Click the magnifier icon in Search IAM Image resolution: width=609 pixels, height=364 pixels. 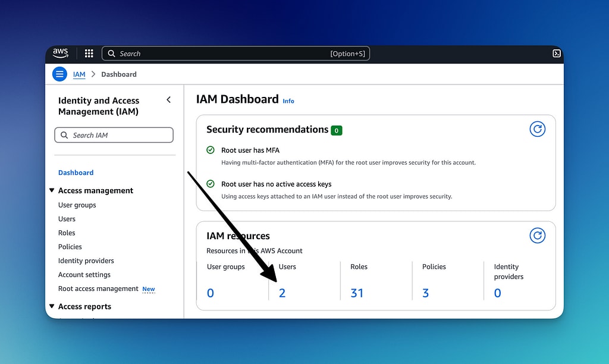(x=64, y=135)
